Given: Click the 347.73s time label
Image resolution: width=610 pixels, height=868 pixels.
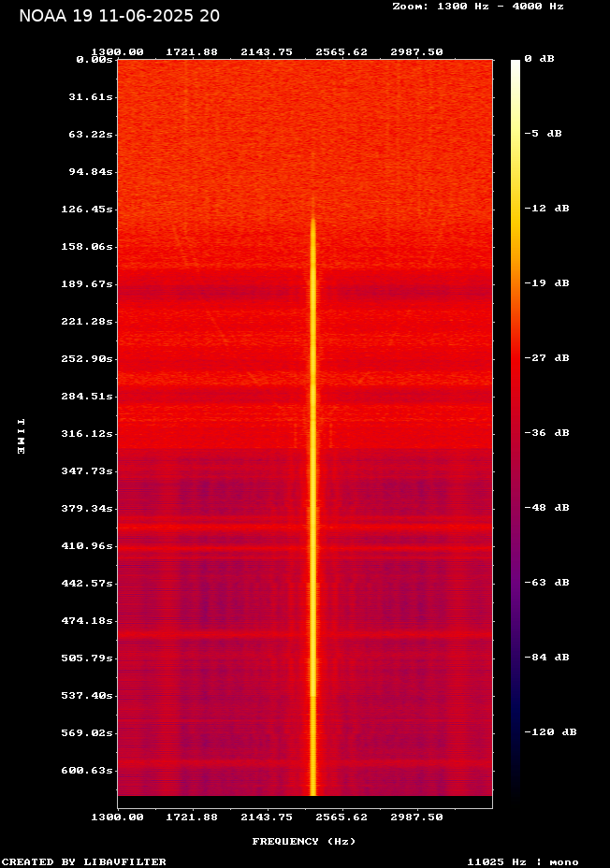Looking at the screenshot, I should (87, 471).
